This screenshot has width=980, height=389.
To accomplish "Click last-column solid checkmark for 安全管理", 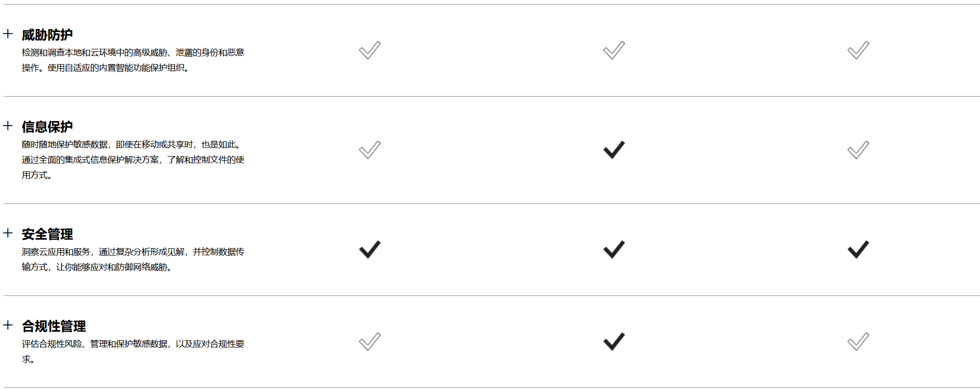I will 858,250.
